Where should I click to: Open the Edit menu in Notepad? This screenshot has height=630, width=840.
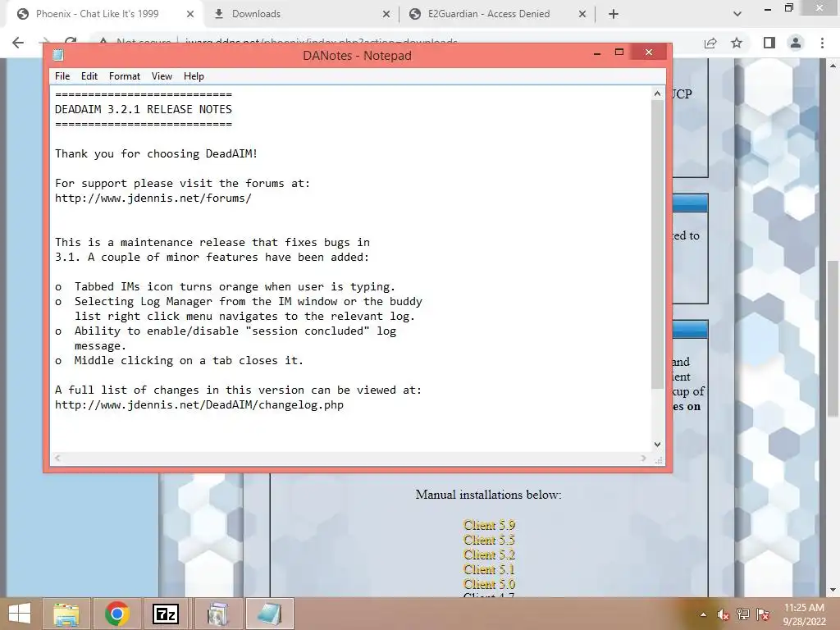point(89,76)
